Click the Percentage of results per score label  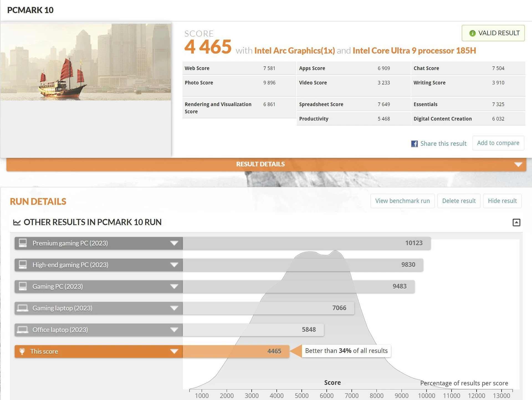[464, 383]
